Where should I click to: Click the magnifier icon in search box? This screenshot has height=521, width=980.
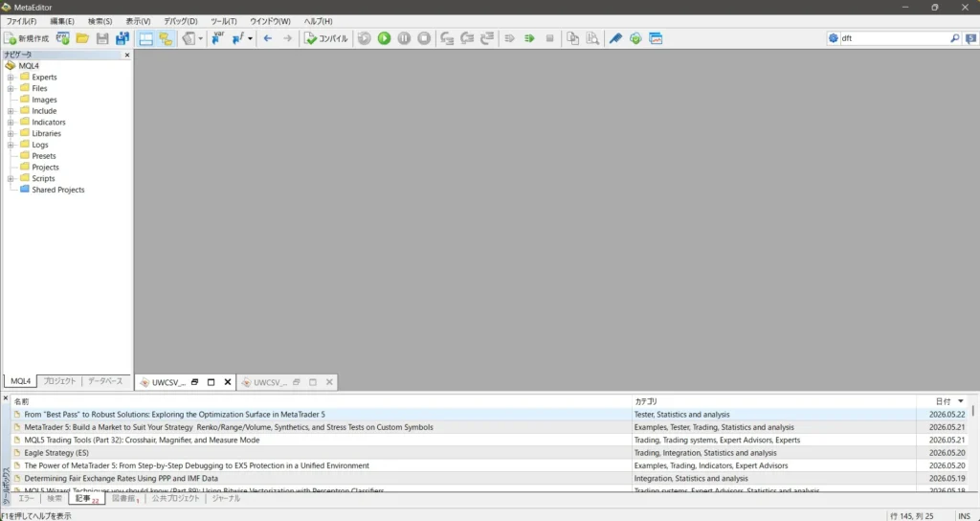point(954,38)
